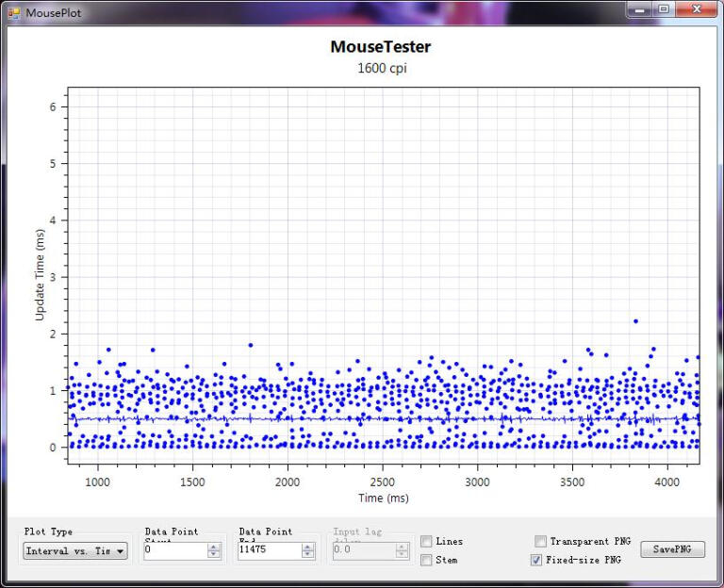Click the 2500 tick label on the time axis

(x=383, y=482)
